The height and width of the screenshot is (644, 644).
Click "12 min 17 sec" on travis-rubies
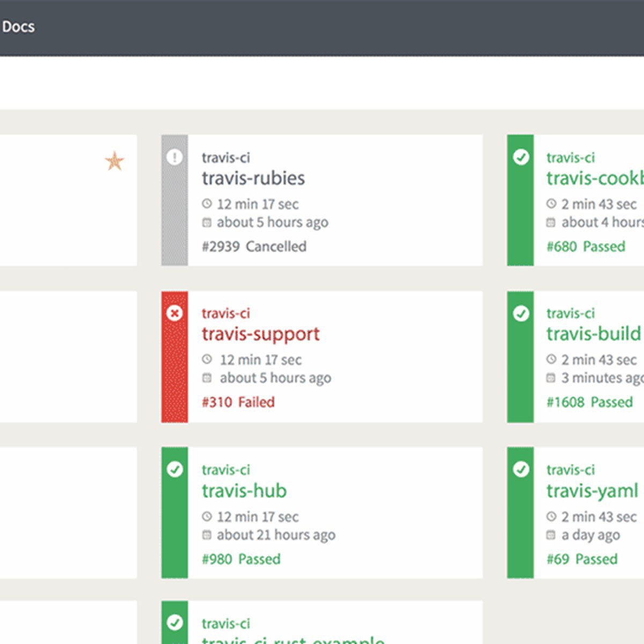pos(258,204)
